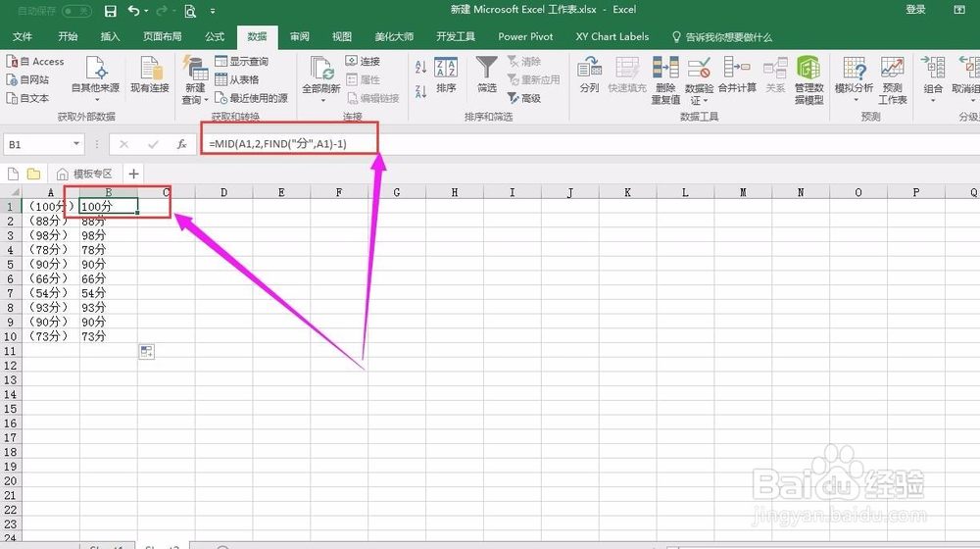The height and width of the screenshot is (549, 980).
Task: Click the insert function fx button
Action: [x=181, y=144]
